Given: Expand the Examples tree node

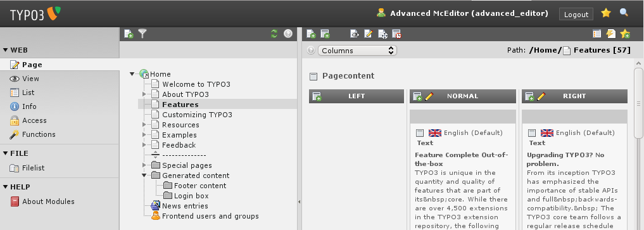Looking at the screenshot, I should 144,135.
